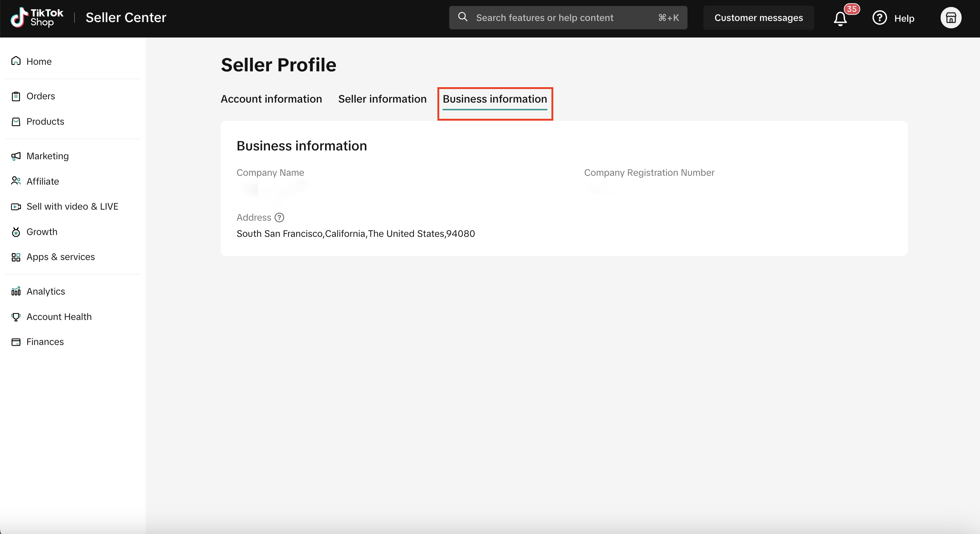Open Sell with video & LIVE
Screen dimensions: 980x534
(x=72, y=207)
